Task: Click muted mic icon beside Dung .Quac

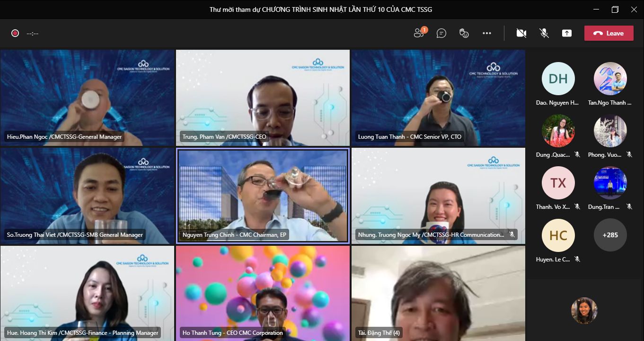Action: coord(577,154)
